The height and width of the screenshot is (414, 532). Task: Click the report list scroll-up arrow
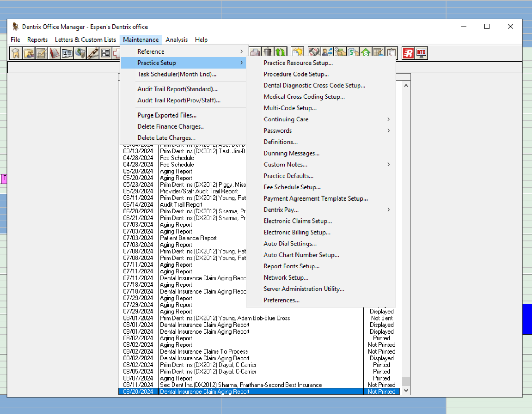pos(406,86)
